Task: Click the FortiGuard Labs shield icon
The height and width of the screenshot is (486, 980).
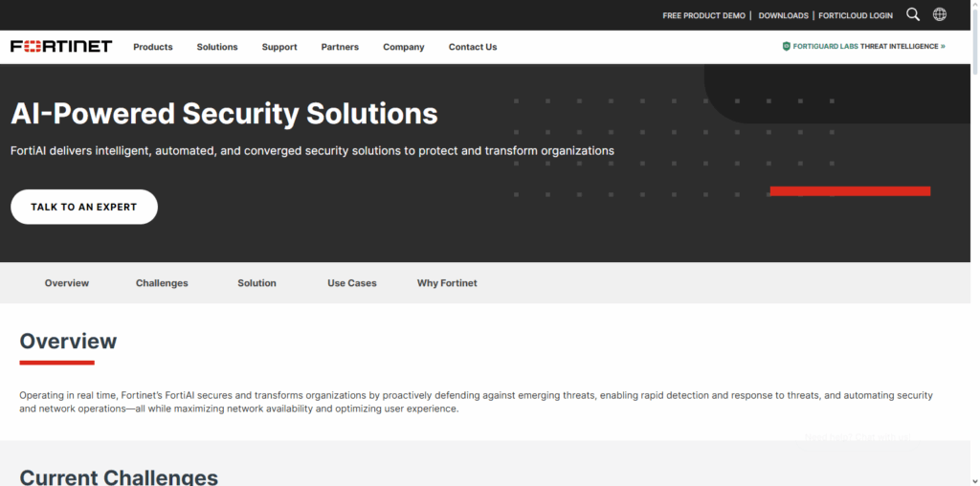Action: click(x=787, y=46)
